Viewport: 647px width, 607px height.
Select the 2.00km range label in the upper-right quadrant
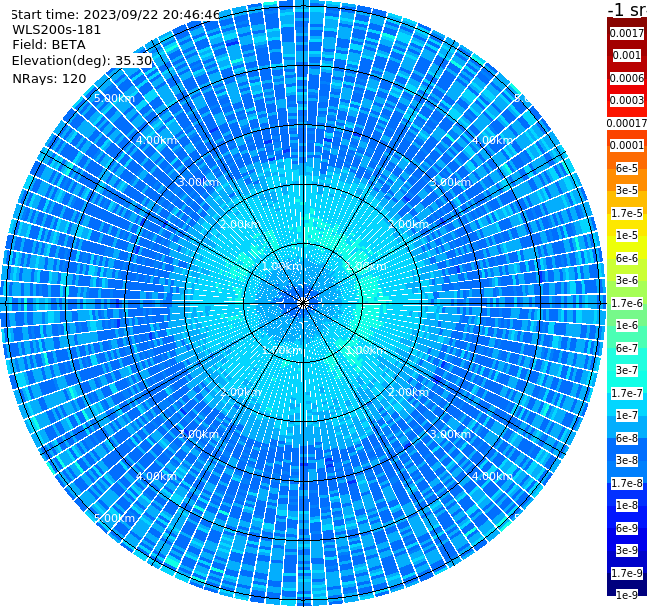408,224
